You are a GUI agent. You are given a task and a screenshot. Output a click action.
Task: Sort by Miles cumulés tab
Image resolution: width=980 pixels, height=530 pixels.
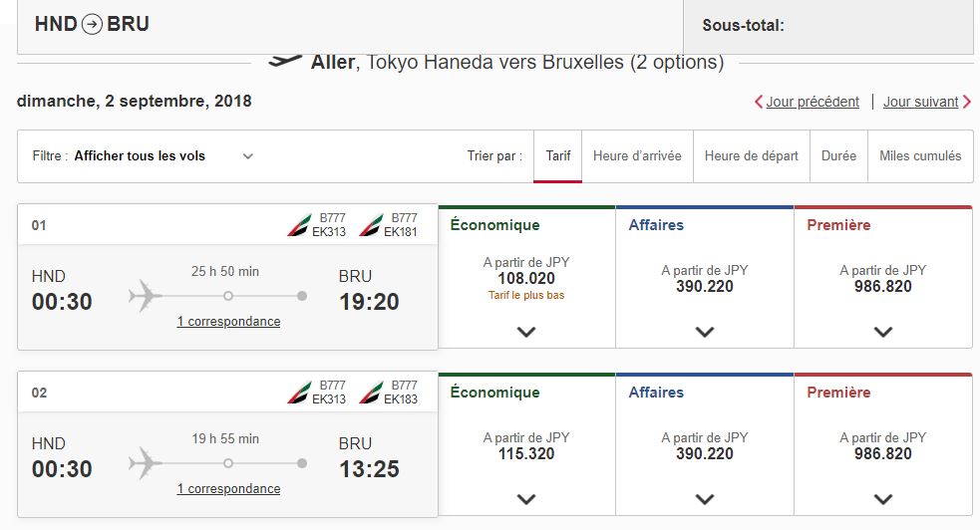(920, 156)
